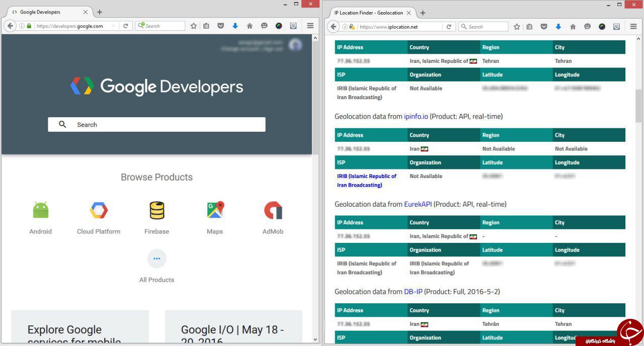Open URL history dropdown beside developers.google.com

(114, 26)
